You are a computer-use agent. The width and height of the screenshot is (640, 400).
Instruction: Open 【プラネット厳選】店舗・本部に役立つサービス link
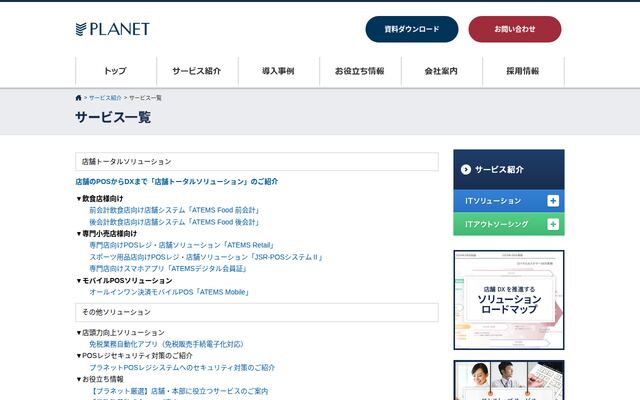pos(179,391)
